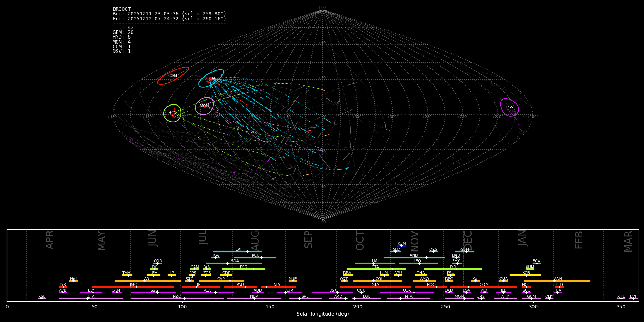Viewport: 644px width, 322px height.
Task: Click the APR month label
Action: pyautogui.click(x=50, y=240)
